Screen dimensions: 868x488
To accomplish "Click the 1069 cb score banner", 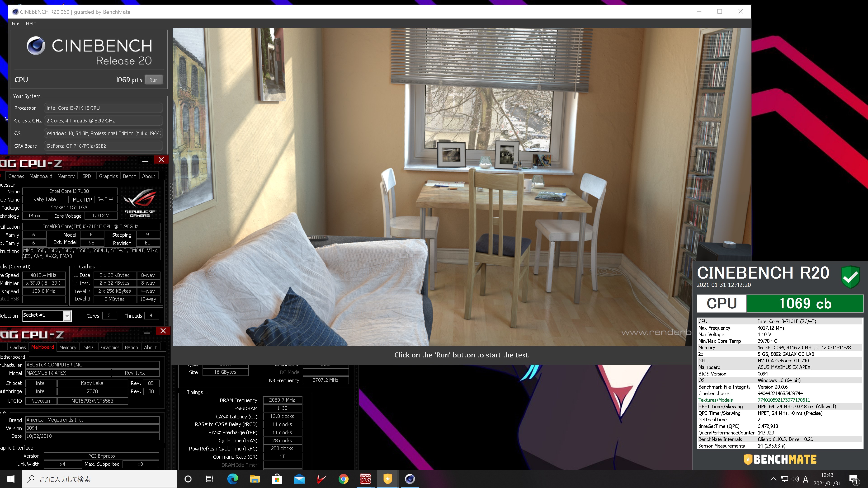I will coord(805,303).
